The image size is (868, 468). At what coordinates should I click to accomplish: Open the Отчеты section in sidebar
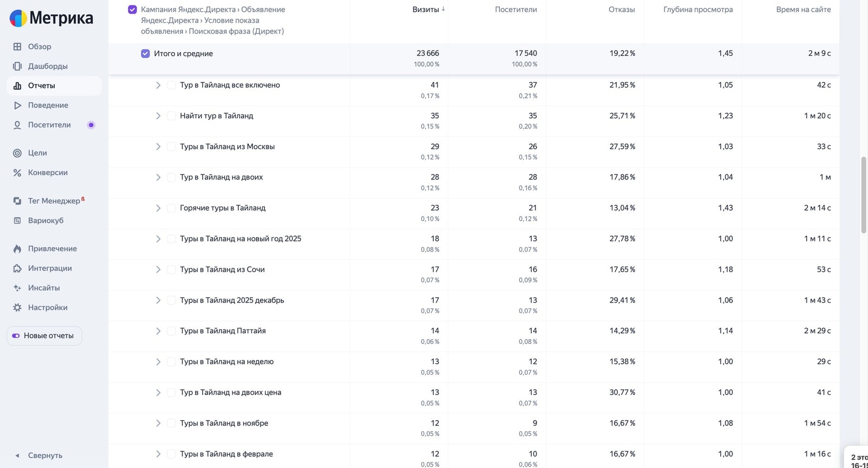(x=41, y=86)
